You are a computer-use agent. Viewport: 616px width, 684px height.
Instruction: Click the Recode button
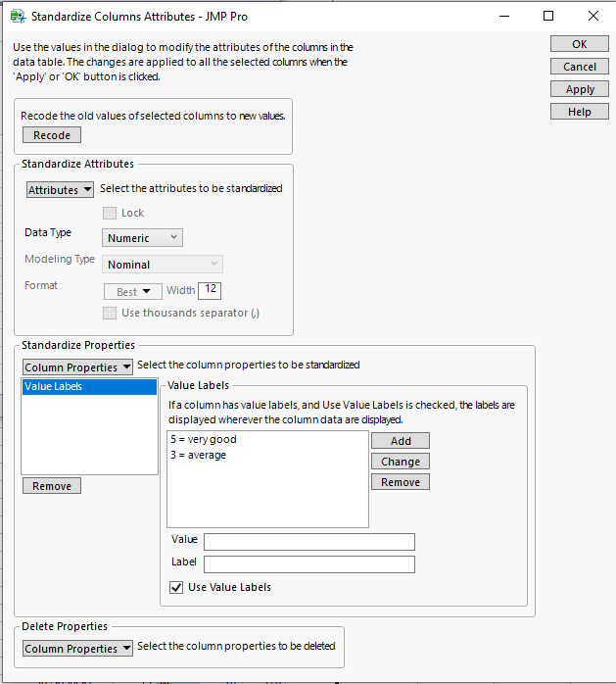(52, 135)
